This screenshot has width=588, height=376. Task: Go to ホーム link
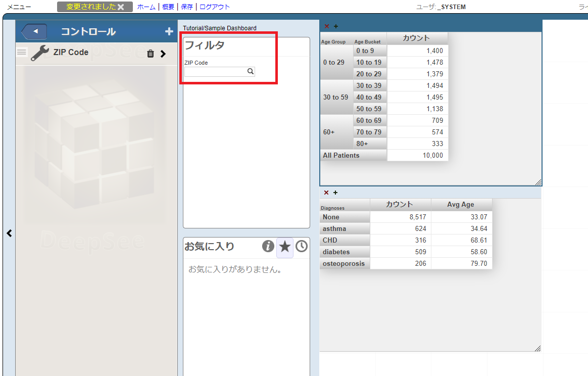click(146, 7)
